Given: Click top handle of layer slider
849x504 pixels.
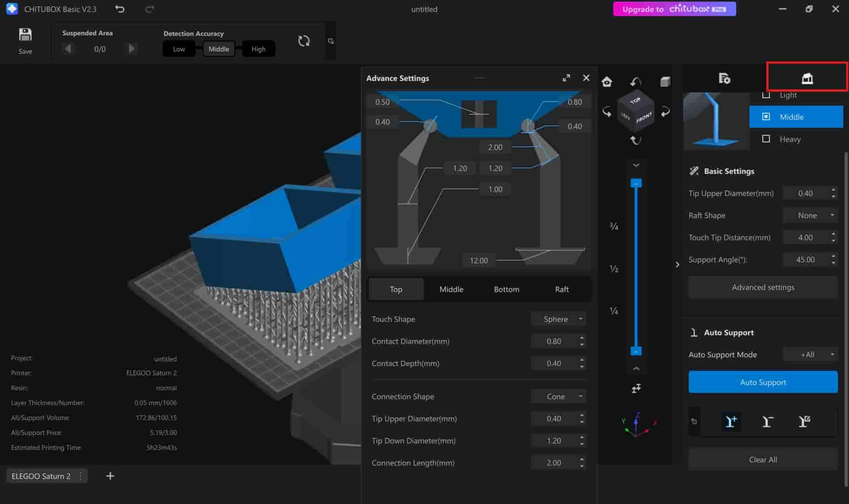Looking at the screenshot, I should (x=636, y=183).
